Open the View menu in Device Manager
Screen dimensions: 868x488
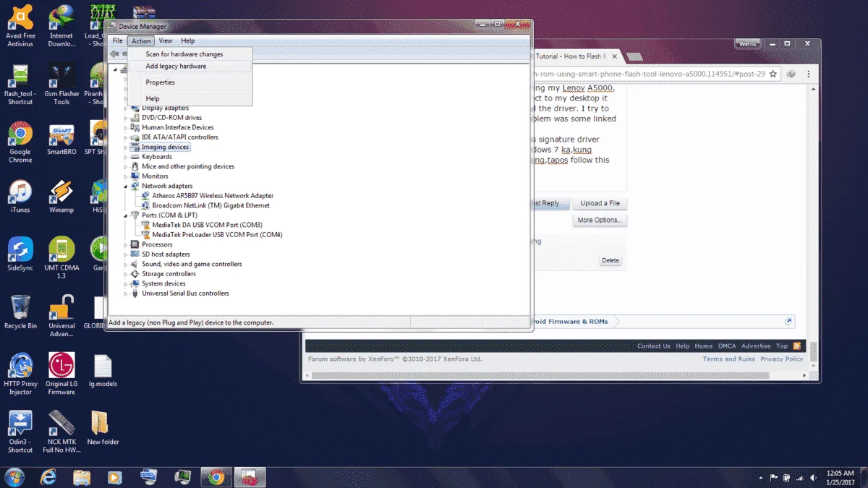tap(166, 41)
